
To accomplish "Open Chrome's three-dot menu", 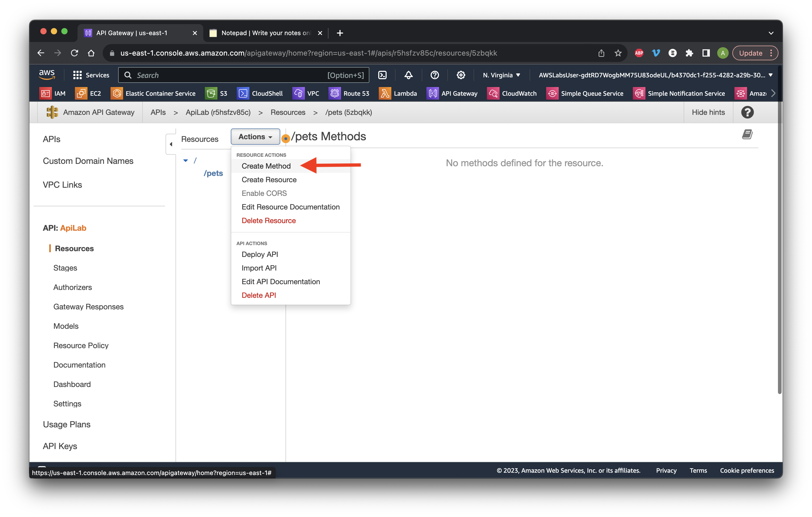I will click(x=771, y=53).
